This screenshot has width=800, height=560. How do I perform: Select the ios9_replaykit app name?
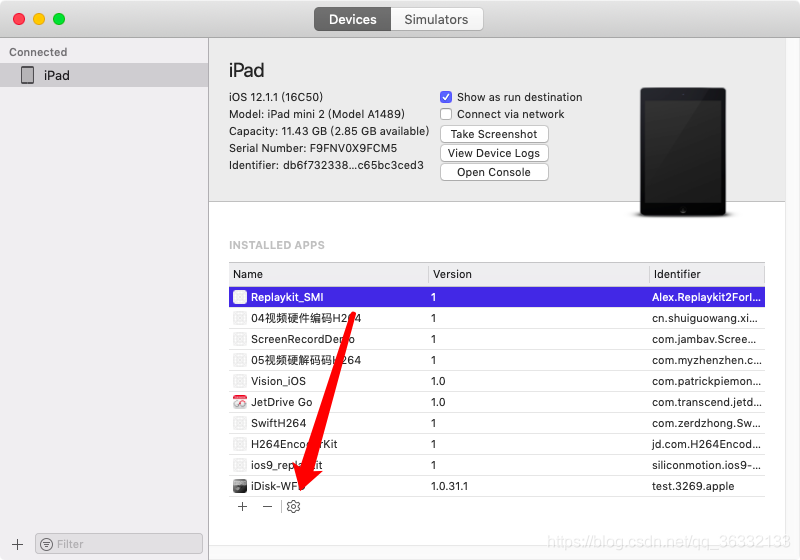[286, 465]
